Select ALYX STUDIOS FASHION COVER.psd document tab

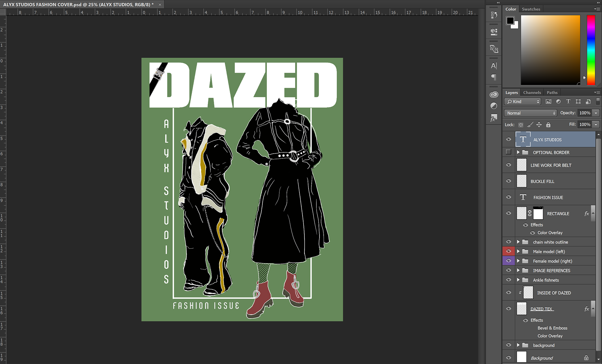tap(78, 4)
